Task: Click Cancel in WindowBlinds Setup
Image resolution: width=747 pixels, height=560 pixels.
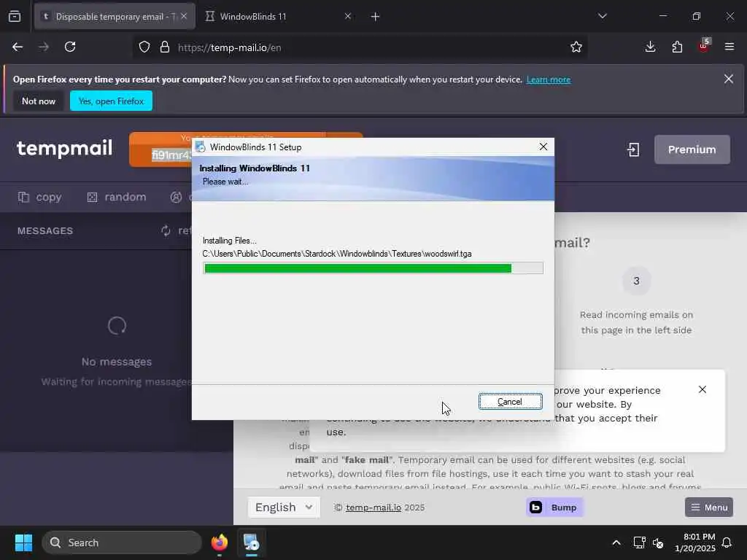Action: 510,402
